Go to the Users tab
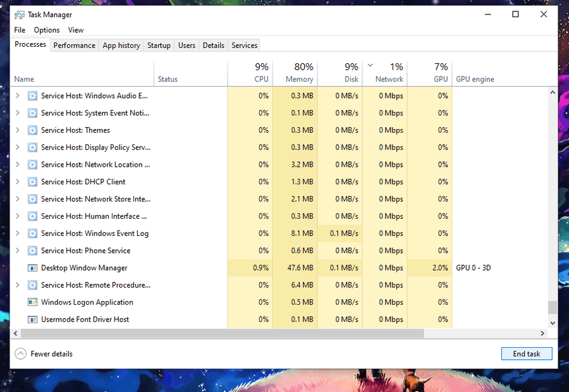The width and height of the screenshot is (569, 392). tap(187, 46)
